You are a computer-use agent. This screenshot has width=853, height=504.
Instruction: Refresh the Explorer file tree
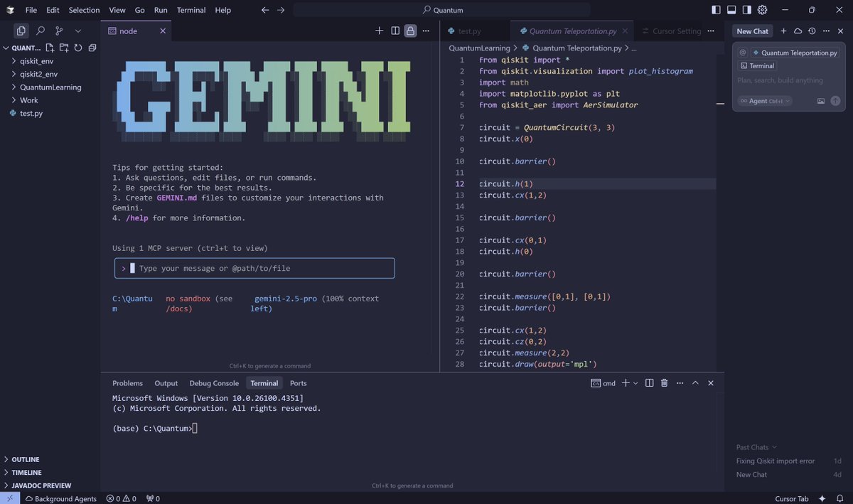point(78,48)
